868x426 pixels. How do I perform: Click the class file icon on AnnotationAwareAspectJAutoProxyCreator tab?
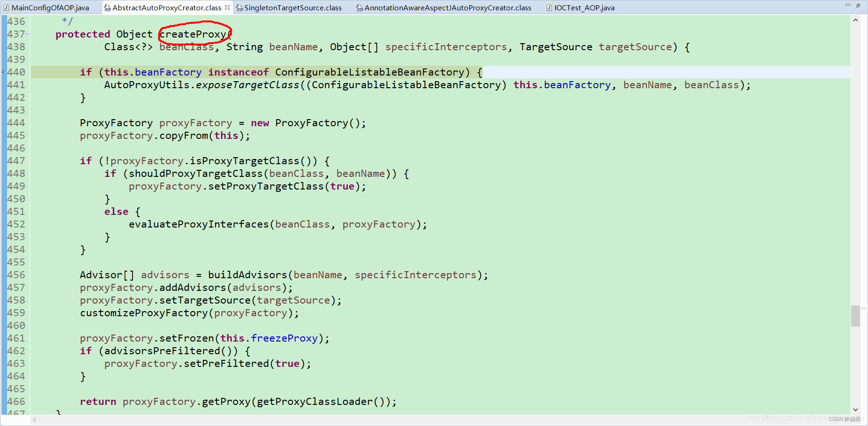tap(359, 8)
